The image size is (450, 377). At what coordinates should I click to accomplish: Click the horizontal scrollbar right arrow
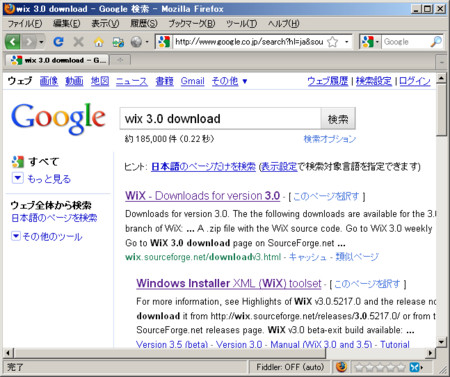pos(431,353)
